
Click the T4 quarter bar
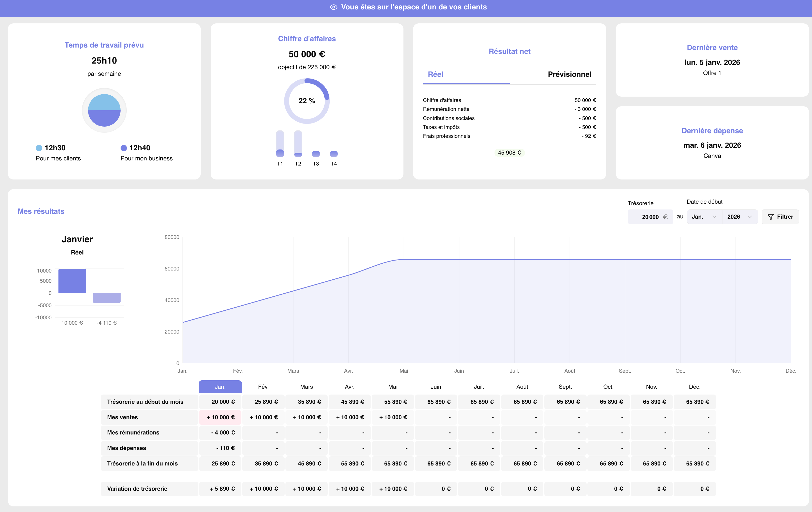click(x=333, y=154)
